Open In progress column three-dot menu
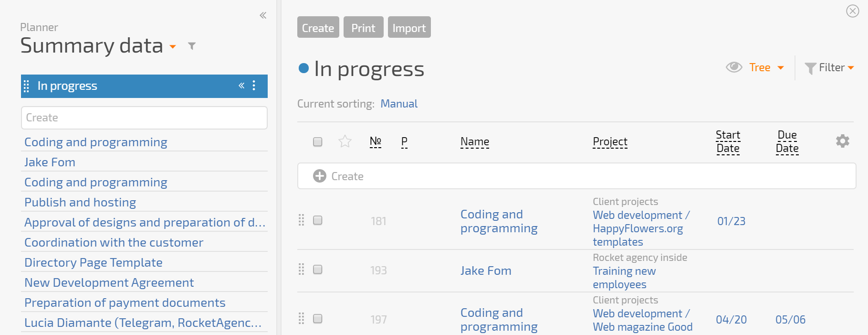This screenshot has width=868, height=335. coord(254,86)
